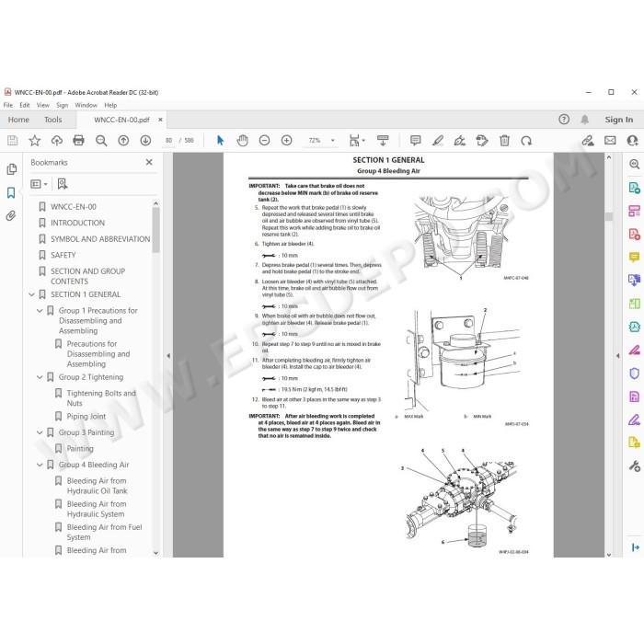Viewport: 644px width, 644px height.
Task: Activate the hand pan tool
Action: (242, 141)
